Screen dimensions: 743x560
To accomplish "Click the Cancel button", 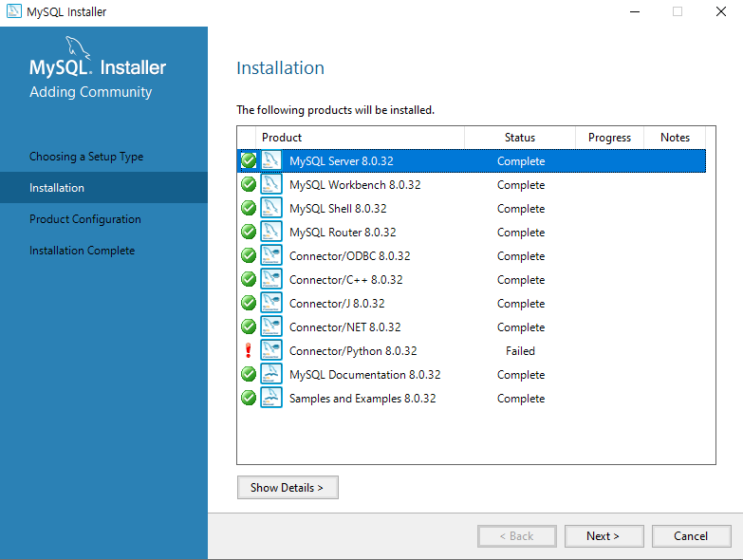I will click(691, 536).
